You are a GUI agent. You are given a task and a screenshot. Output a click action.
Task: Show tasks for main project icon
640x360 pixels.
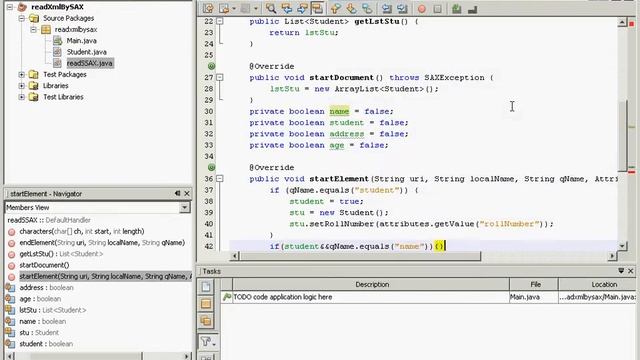206,304
